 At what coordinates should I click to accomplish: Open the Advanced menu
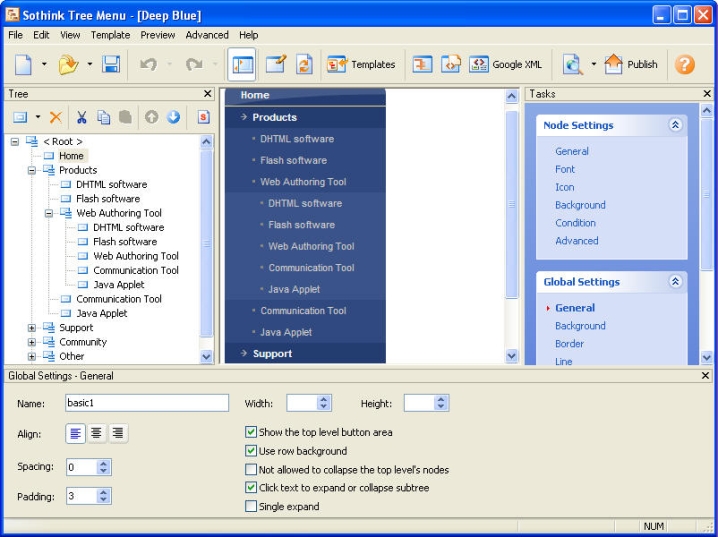click(207, 35)
